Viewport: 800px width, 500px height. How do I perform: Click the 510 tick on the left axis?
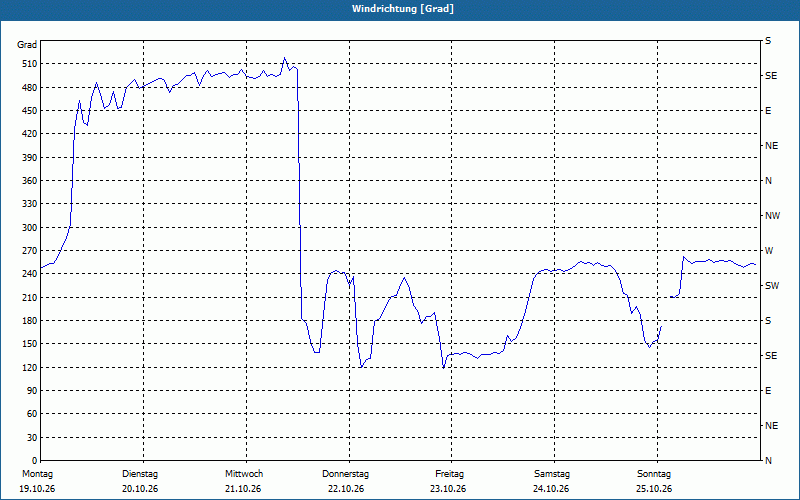[29, 64]
